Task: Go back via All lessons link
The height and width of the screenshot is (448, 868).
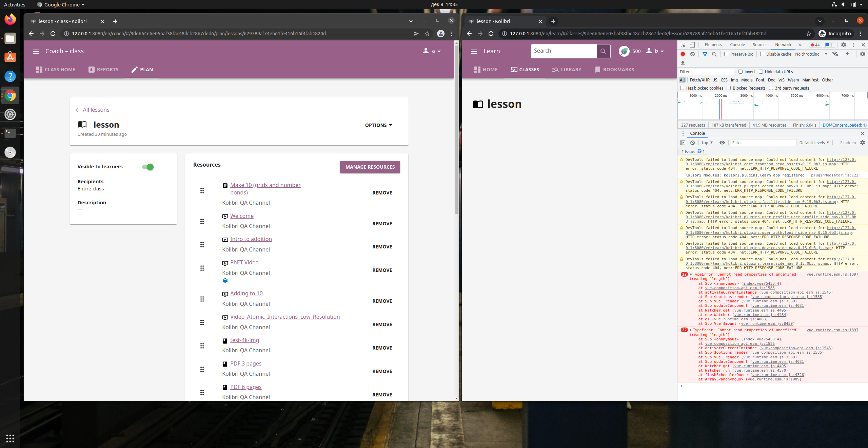Action: pyautogui.click(x=96, y=110)
